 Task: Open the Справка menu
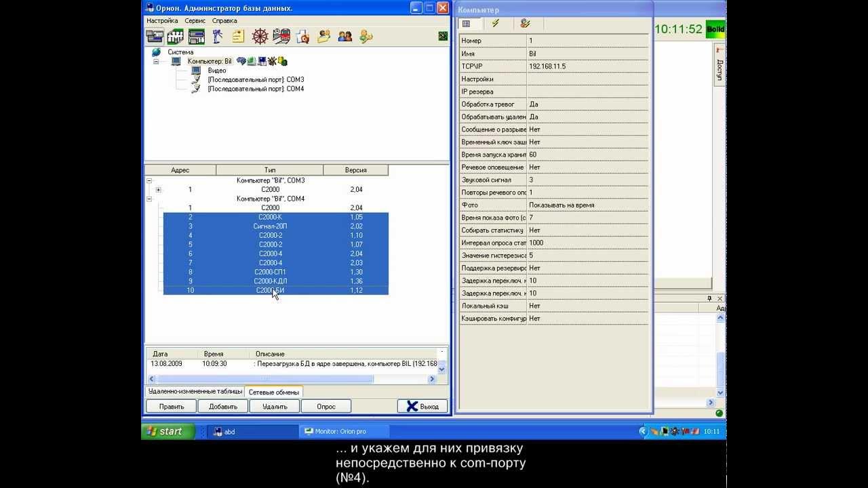[x=224, y=21]
